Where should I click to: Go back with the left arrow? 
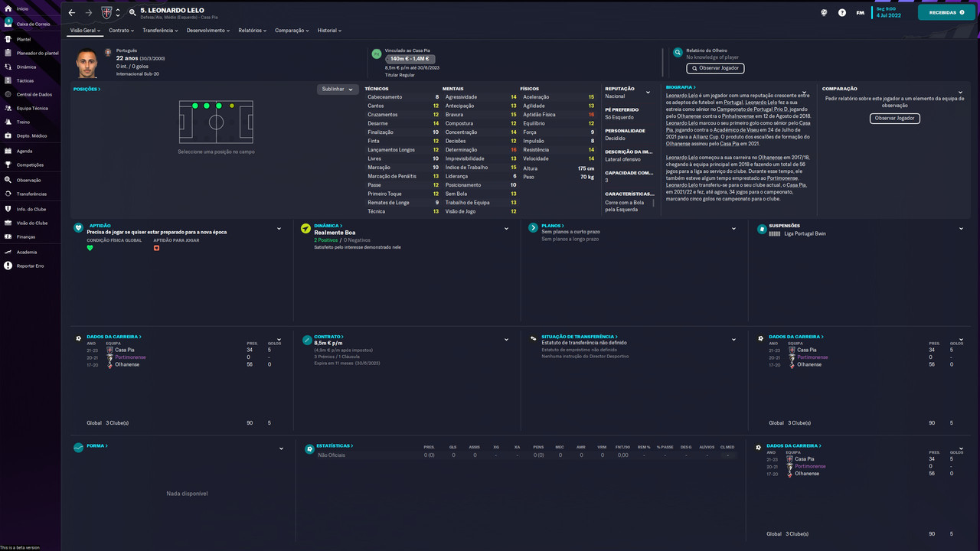coord(72,12)
